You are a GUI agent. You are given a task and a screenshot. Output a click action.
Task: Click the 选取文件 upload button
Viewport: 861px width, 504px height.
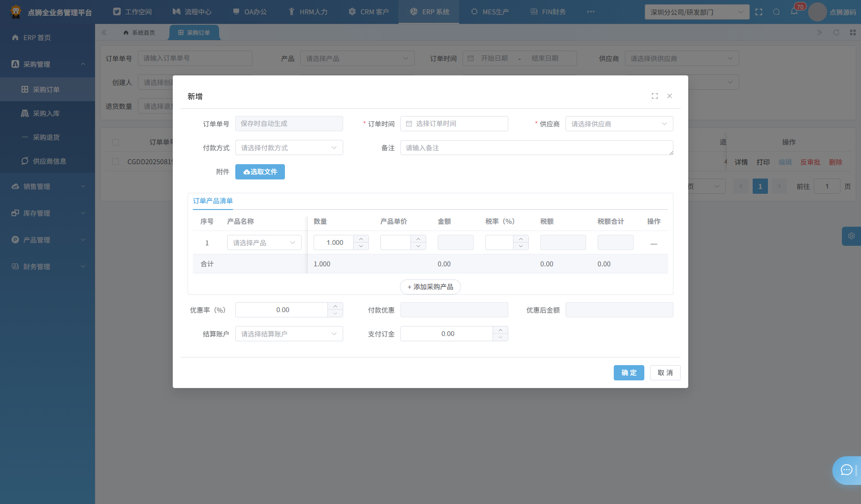pos(260,172)
